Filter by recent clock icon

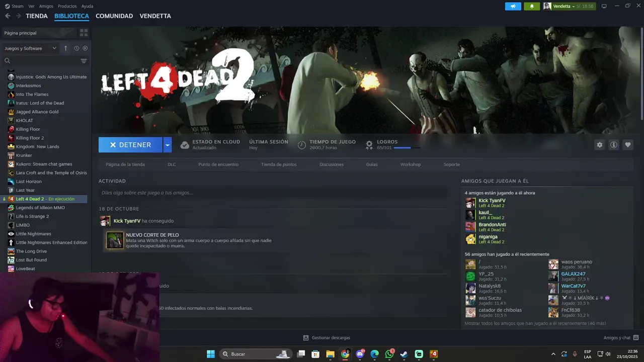pos(76,48)
